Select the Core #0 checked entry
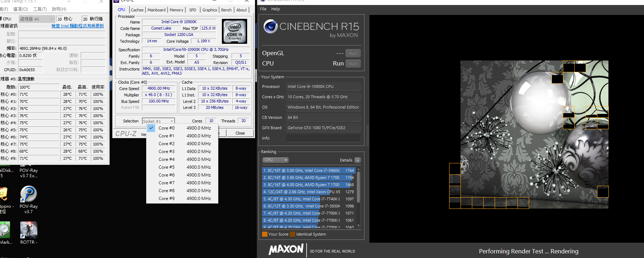Screen dimensions: 644x258 click(x=182, y=128)
